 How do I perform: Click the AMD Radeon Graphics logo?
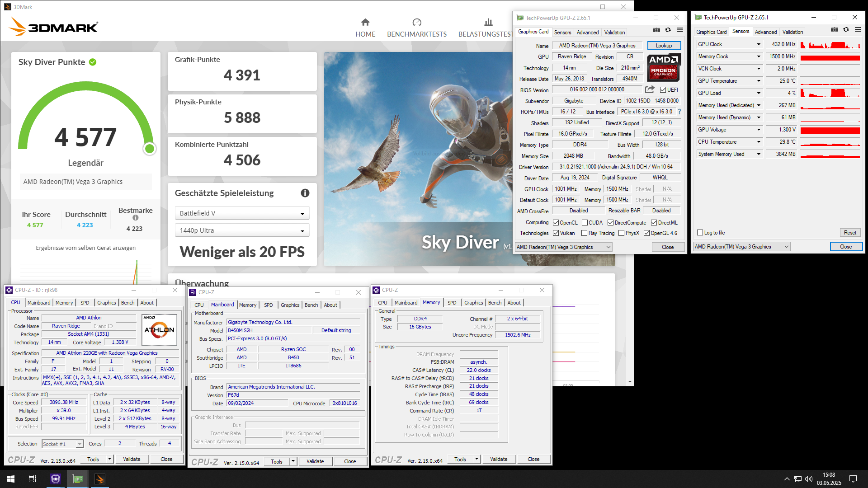coord(664,67)
